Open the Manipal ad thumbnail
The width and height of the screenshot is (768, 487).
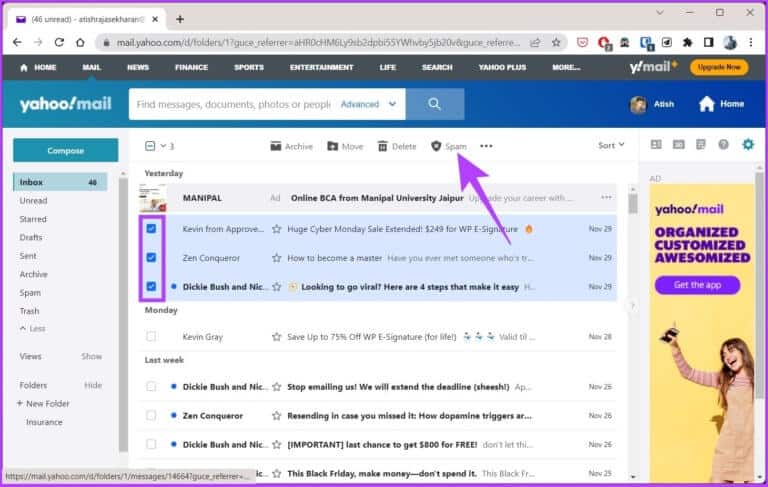(152, 198)
